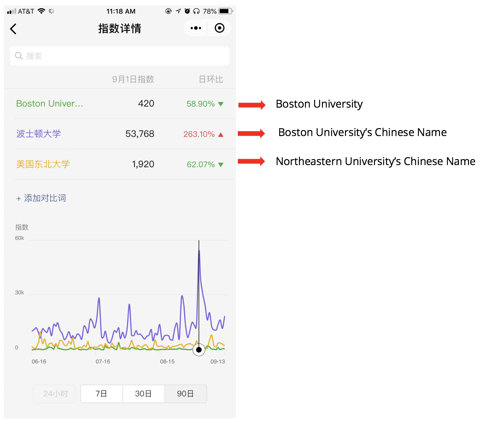Tap the battery indicator in status bar
Viewport: 504px width, 423px height.
coord(226,11)
